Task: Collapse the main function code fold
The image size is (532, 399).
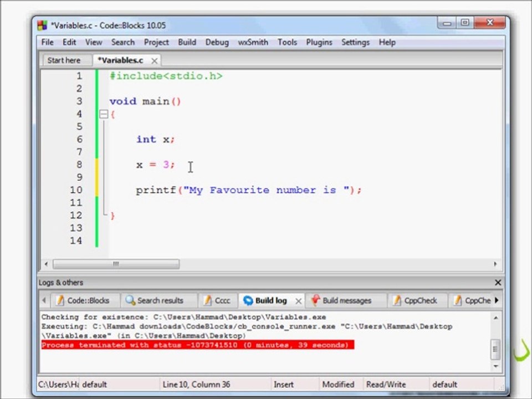Action: [x=104, y=114]
